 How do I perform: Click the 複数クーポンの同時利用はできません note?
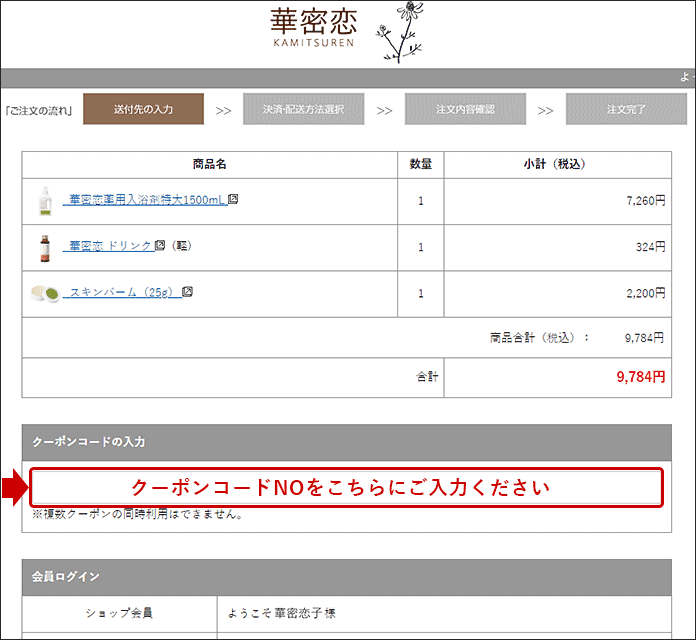pyautogui.click(x=138, y=514)
